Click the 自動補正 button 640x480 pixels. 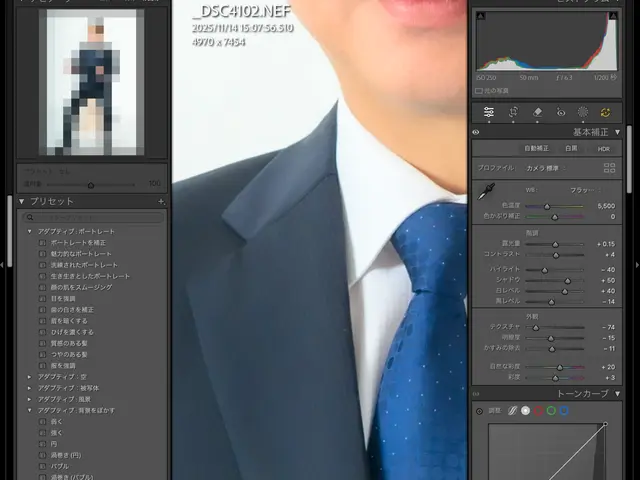click(536, 149)
